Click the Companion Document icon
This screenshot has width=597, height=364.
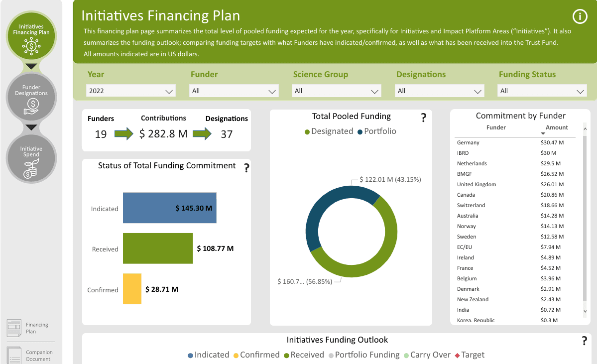coord(14,355)
